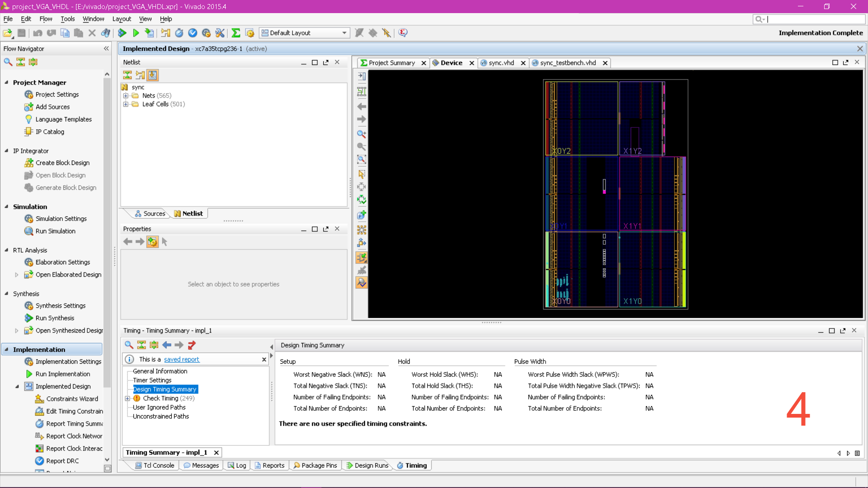Expand the Check Timing (249) node

[x=127, y=398]
